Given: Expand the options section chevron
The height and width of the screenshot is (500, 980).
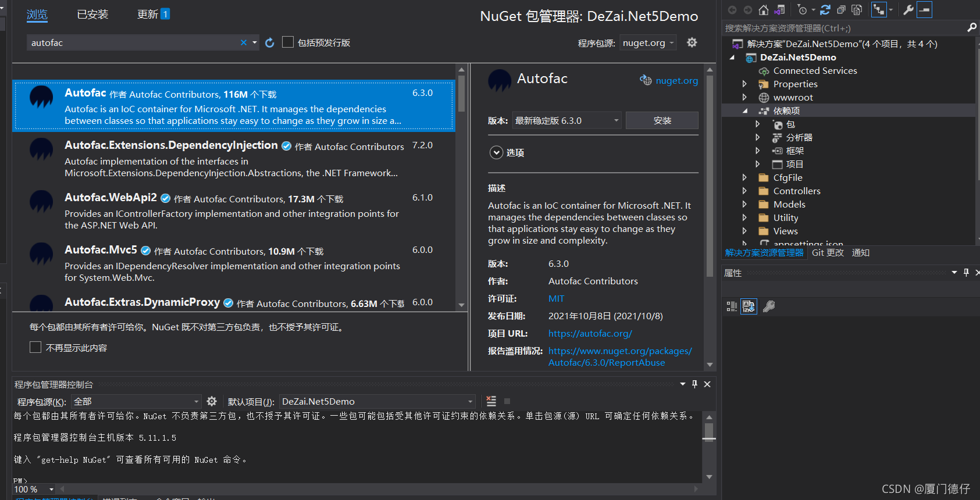Looking at the screenshot, I should click(496, 152).
